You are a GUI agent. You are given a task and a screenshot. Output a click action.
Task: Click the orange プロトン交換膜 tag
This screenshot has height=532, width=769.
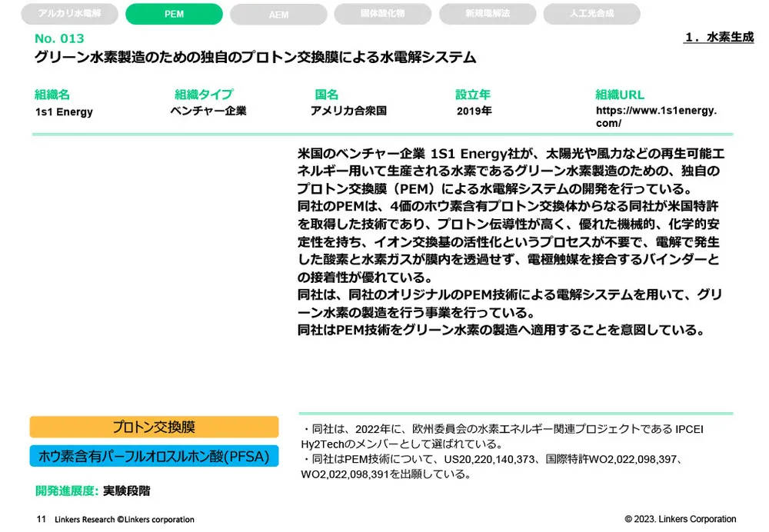point(154,427)
